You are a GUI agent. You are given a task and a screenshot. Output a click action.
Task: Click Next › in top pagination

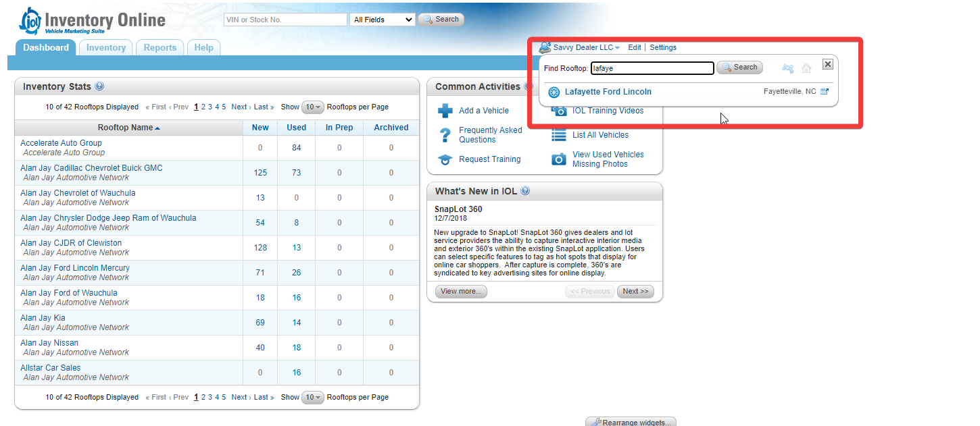241,107
